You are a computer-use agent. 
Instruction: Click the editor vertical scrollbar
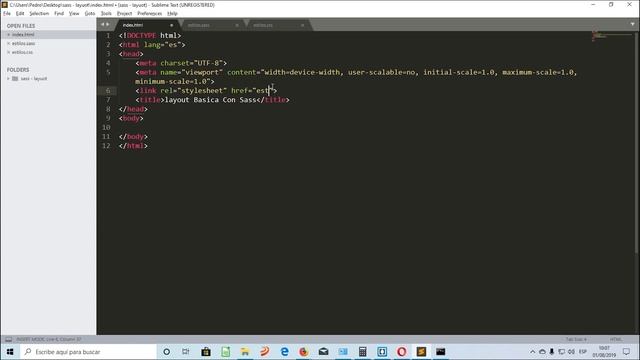click(x=636, y=143)
